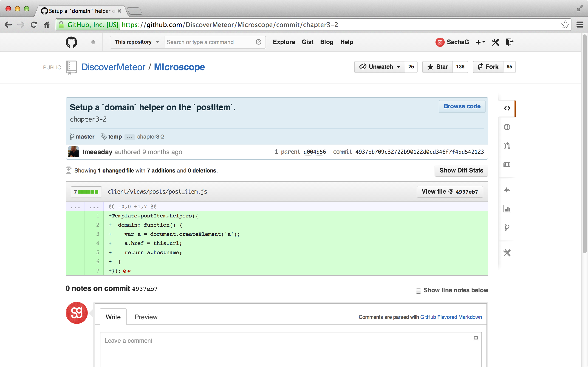Switch to the Preview comment tab
Viewport: 588px width, 367px height.
pos(146,317)
